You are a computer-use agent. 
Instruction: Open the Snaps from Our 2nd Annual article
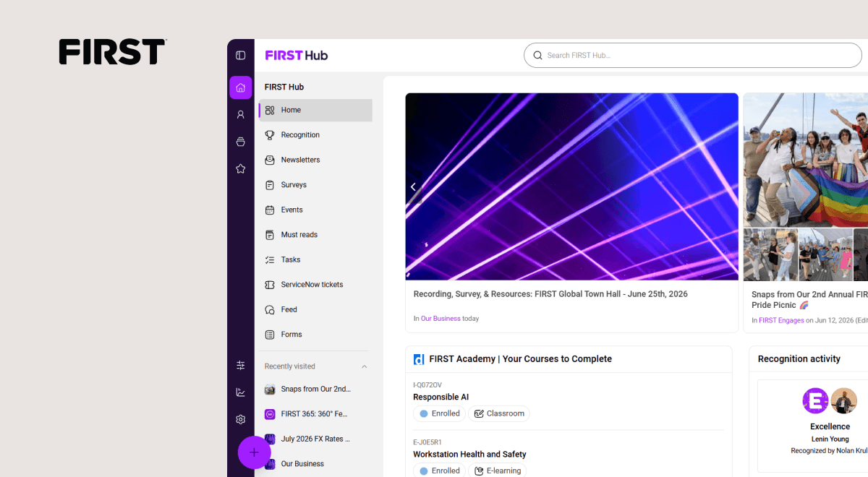pyautogui.click(x=809, y=300)
